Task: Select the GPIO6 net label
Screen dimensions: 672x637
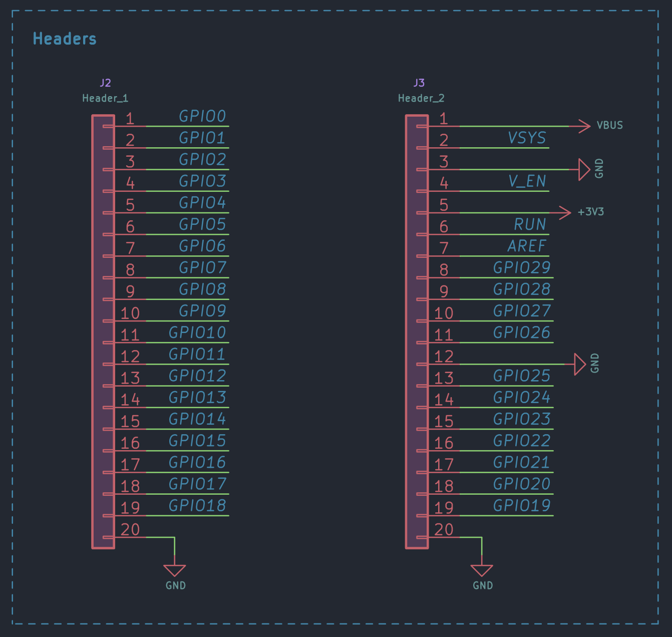Action: 203,246
